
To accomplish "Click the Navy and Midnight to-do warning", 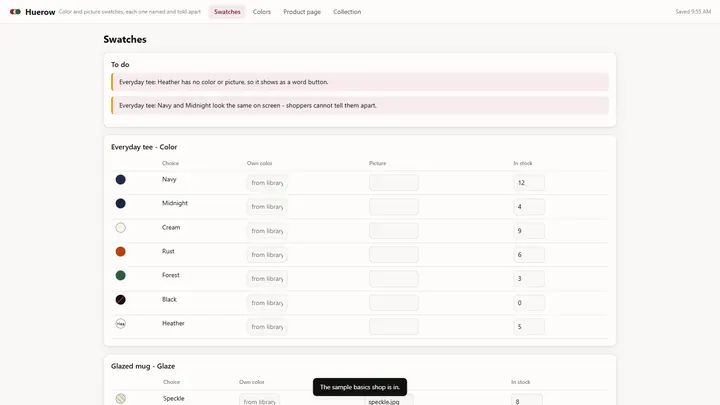I will 360,106.
